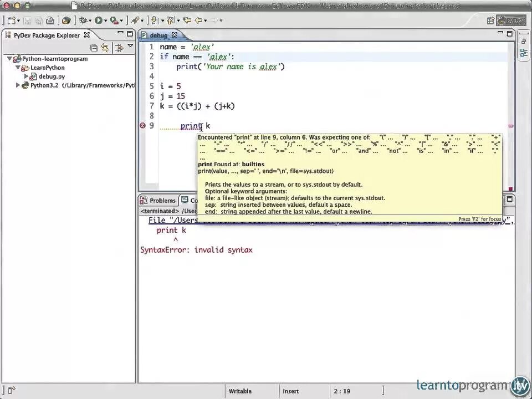The image size is (532, 399).
Task: Place cursor in print('Your name is alex')
Action: [231, 66]
